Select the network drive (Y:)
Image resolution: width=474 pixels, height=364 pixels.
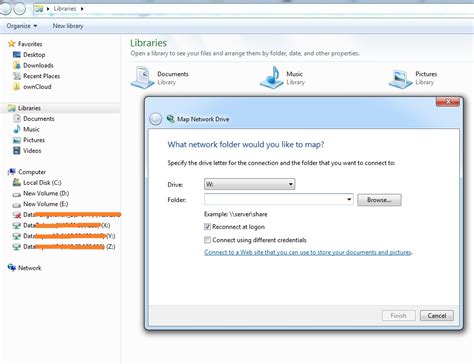tap(64, 236)
